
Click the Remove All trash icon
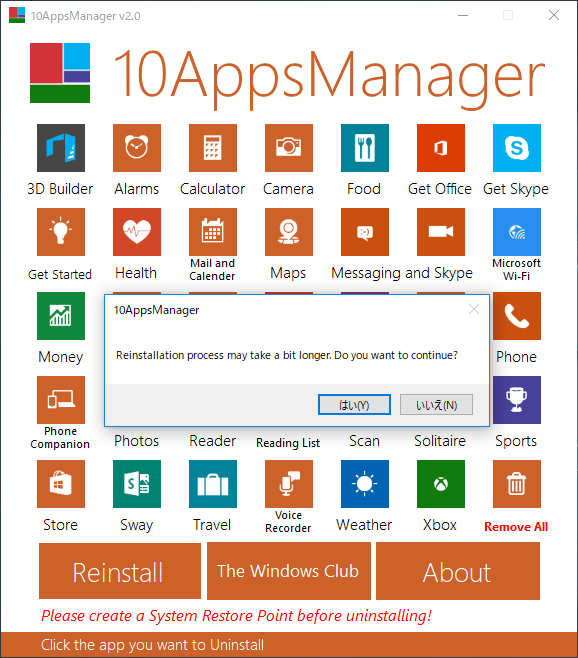pyautogui.click(x=517, y=484)
